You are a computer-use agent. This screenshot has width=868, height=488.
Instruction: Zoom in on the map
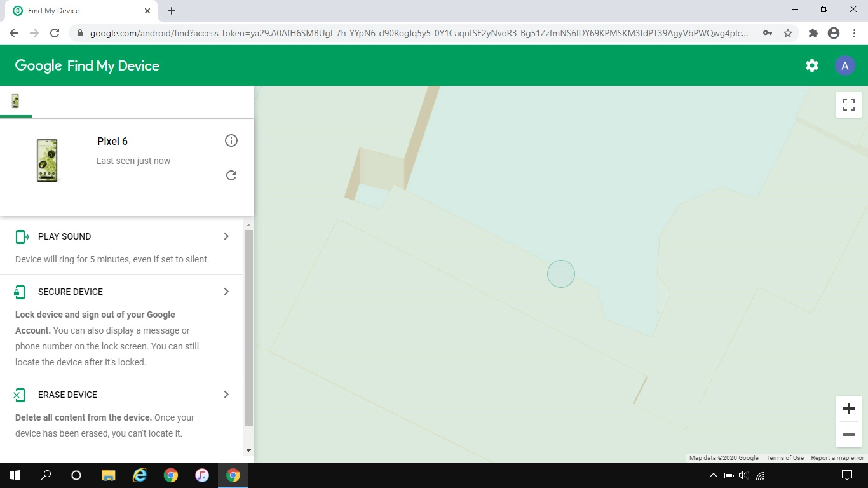pos(848,409)
